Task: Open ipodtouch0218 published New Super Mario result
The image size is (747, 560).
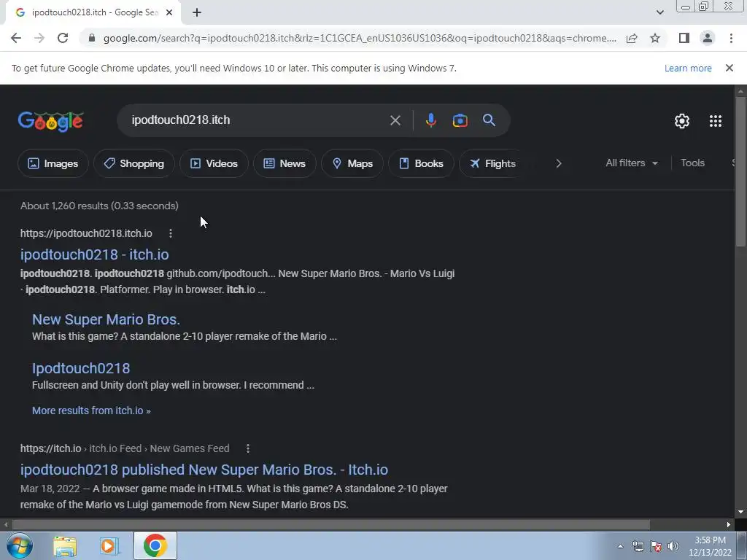Action: click(x=204, y=470)
